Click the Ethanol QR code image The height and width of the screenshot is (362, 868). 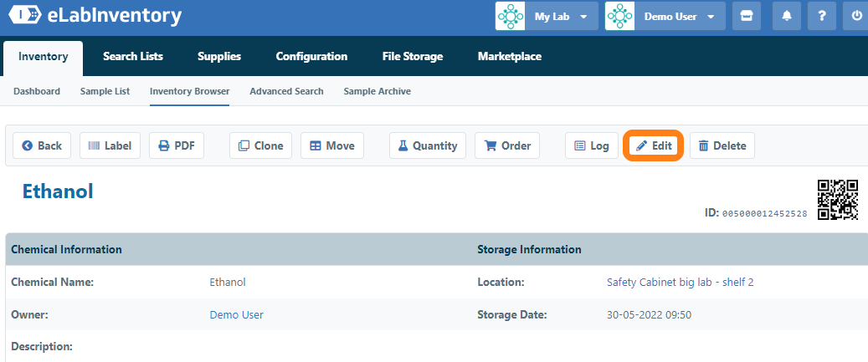(x=838, y=200)
